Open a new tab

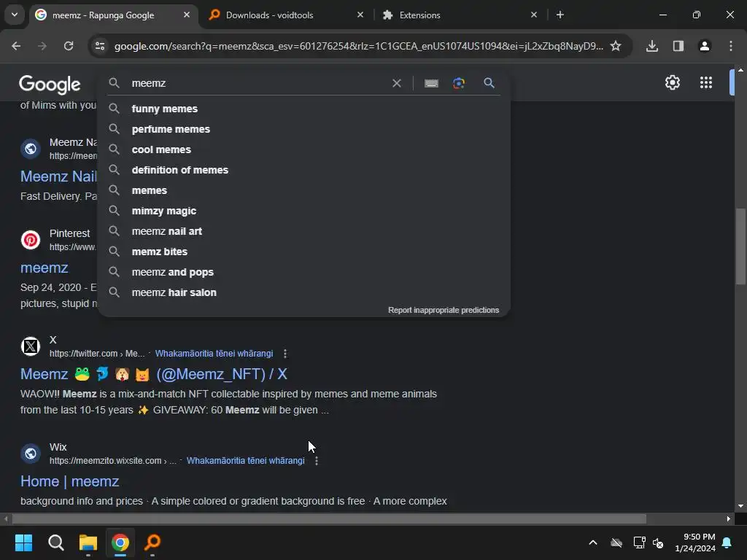click(560, 15)
